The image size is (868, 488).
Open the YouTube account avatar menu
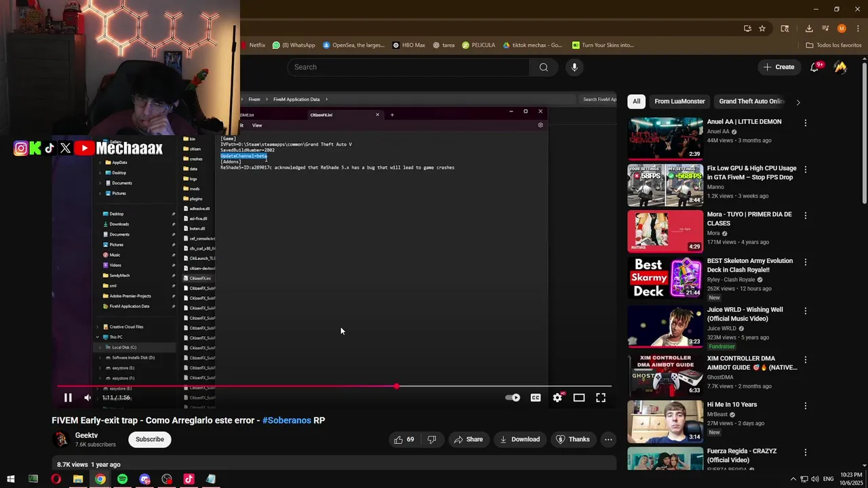coord(840,67)
